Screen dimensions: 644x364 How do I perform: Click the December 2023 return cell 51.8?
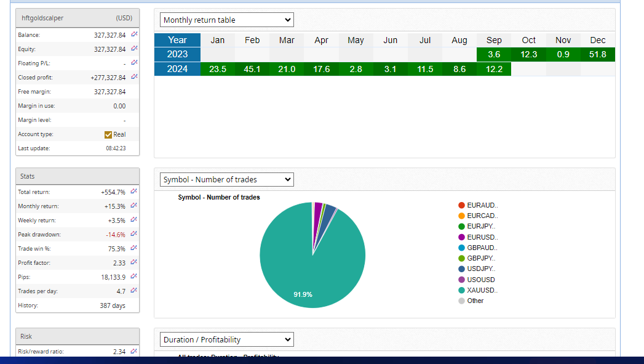click(597, 54)
